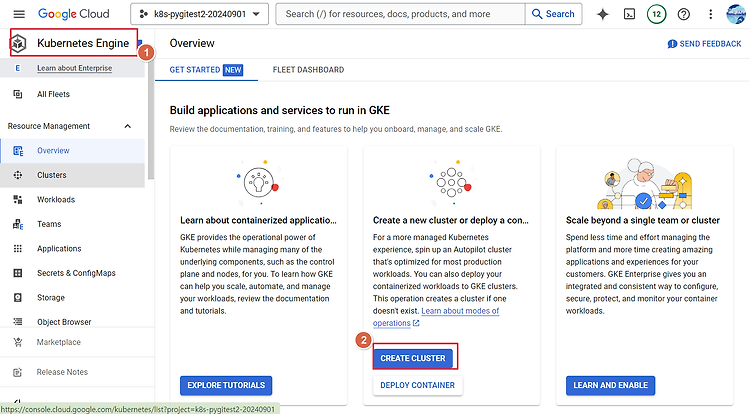Open Release Notes in the sidebar
The width and height of the screenshot is (750, 414).
[62, 372]
